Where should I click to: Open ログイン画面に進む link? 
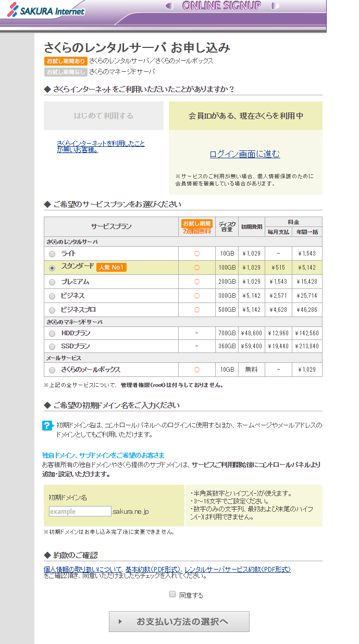click(x=245, y=154)
